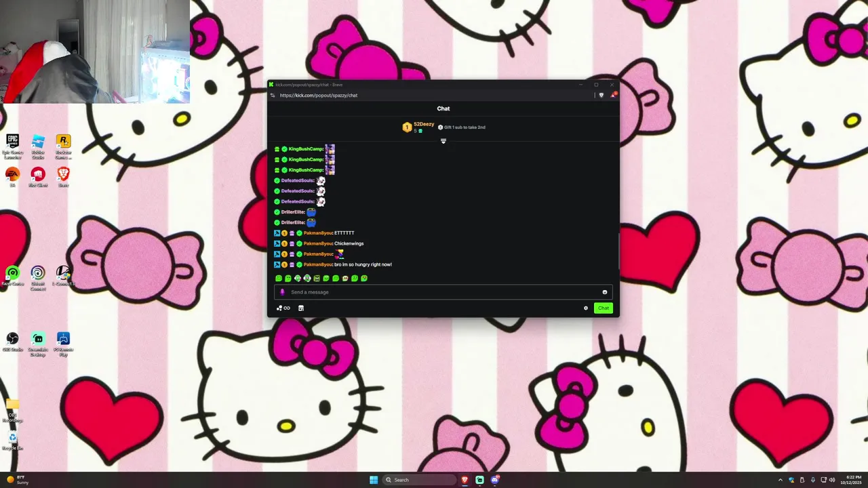Click the Brave Shields icon in address bar
Viewport: 868px width, 488px height.
point(601,96)
